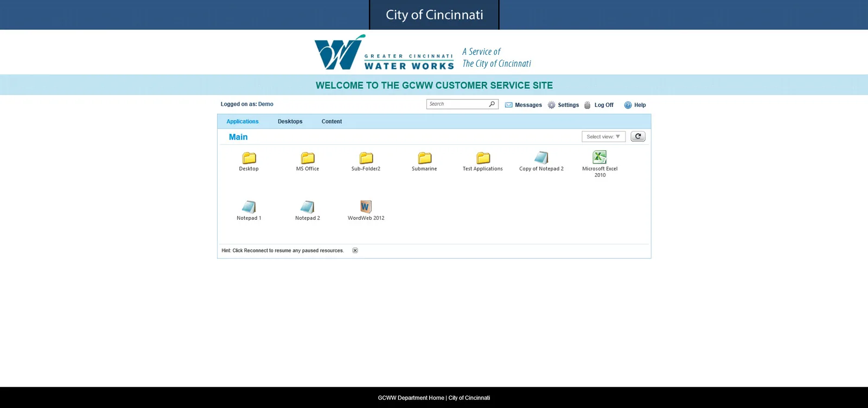Click the search magnifier icon
This screenshot has width=868, height=408.
(x=492, y=104)
